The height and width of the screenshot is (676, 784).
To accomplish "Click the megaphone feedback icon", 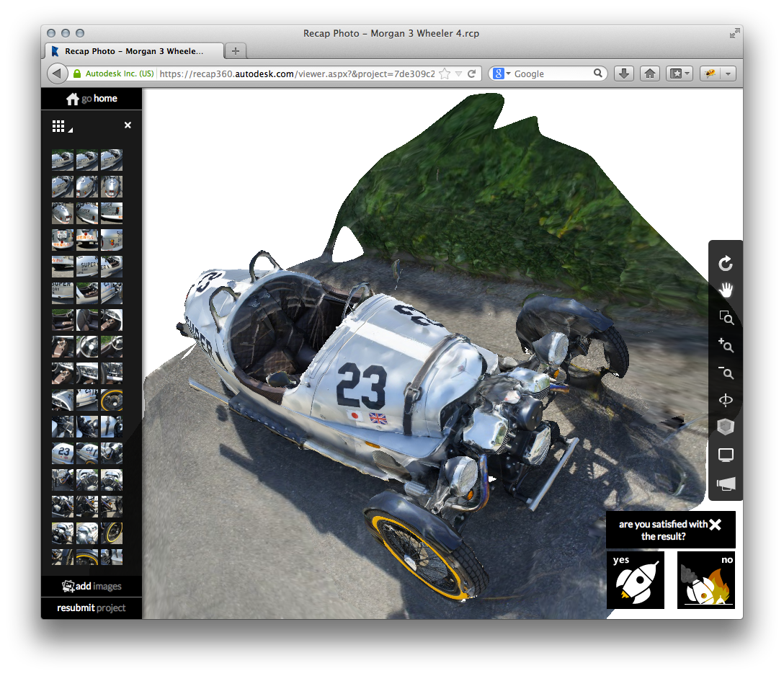I will 726,484.
